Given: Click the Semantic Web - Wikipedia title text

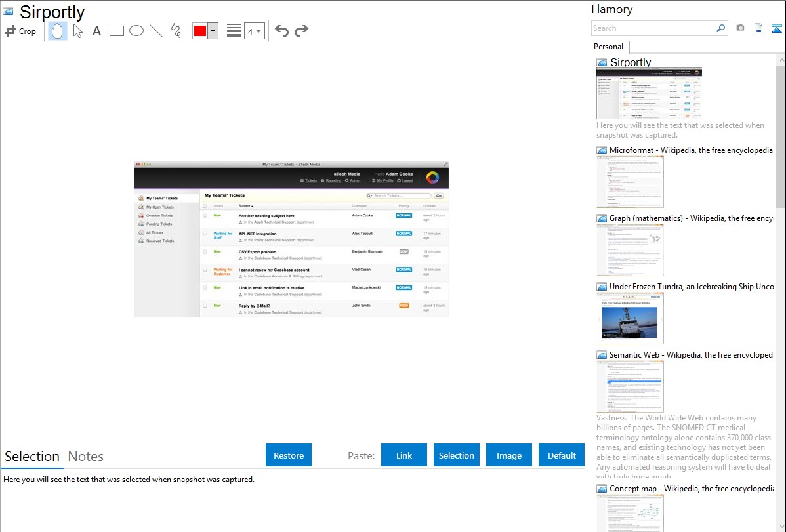Looking at the screenshot, I should pyautogui.click(x=691, y=354).
